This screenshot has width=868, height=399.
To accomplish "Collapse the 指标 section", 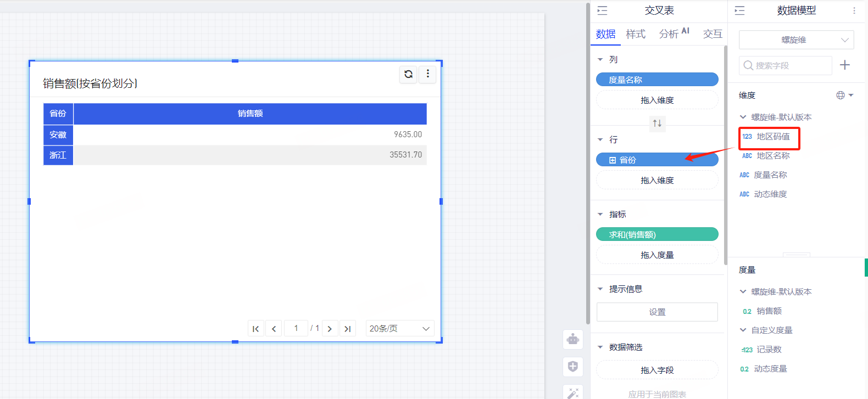I will click(x=600, y=215).
